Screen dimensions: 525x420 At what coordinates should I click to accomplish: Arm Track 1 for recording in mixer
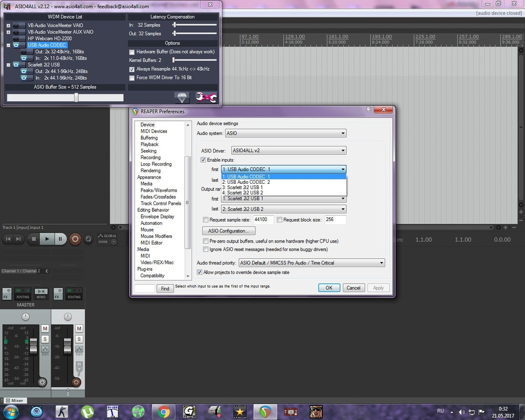click(x=76, y=382)
